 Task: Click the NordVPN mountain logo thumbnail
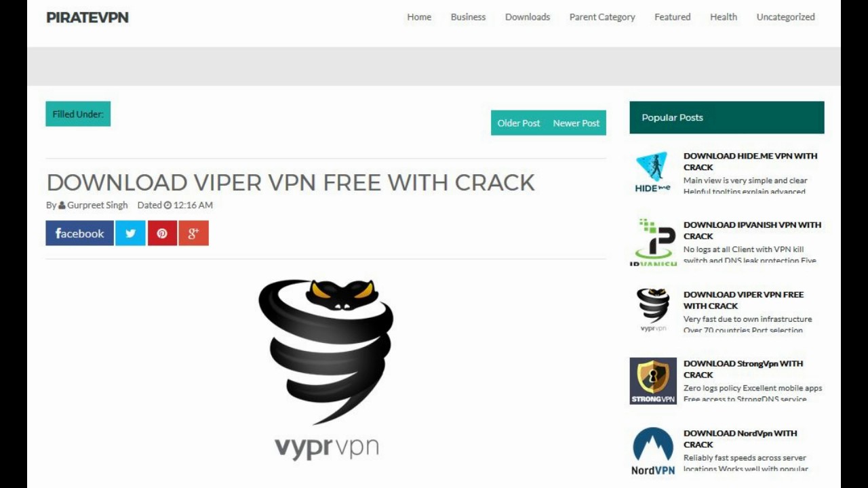(653, 450)
